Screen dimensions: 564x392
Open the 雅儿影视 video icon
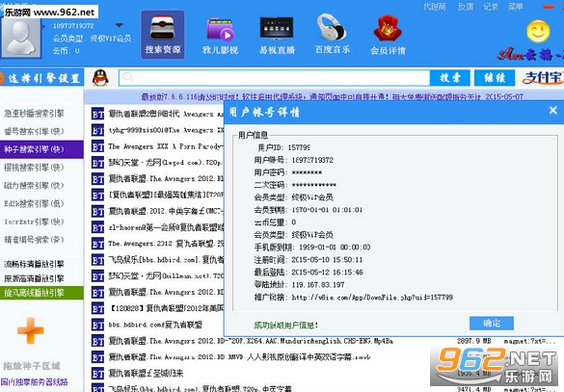coord(220,36)
